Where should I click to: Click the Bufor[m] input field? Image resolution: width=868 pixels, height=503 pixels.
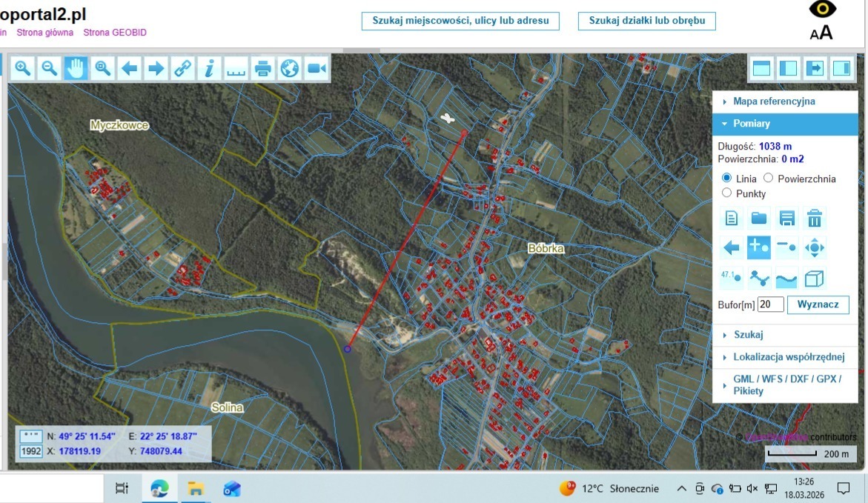pos(770,304)
